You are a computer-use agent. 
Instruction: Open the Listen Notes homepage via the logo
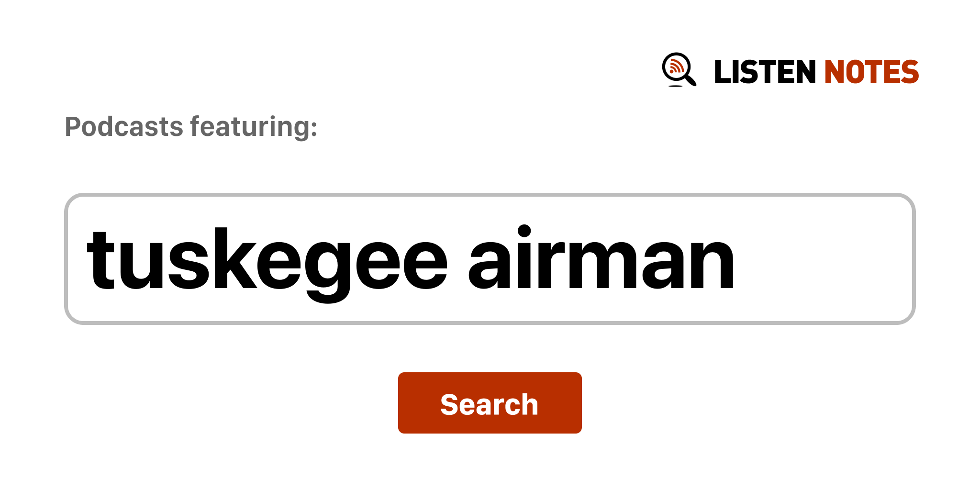click(790, 70)
